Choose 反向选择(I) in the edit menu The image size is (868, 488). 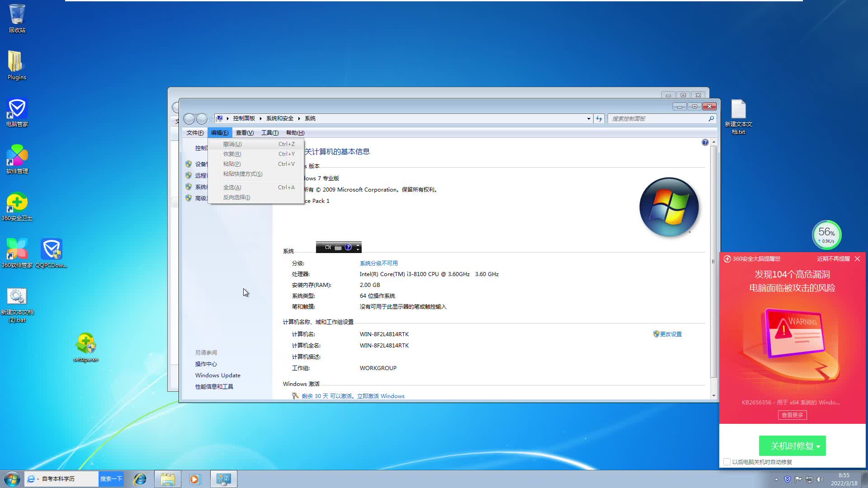pyautogui.click(x=256, y=197)
